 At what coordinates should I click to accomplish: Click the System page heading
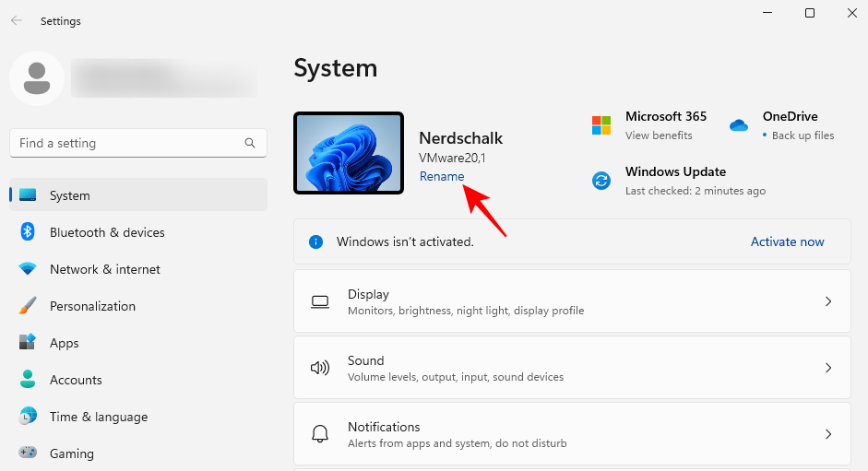click(336, 68)
